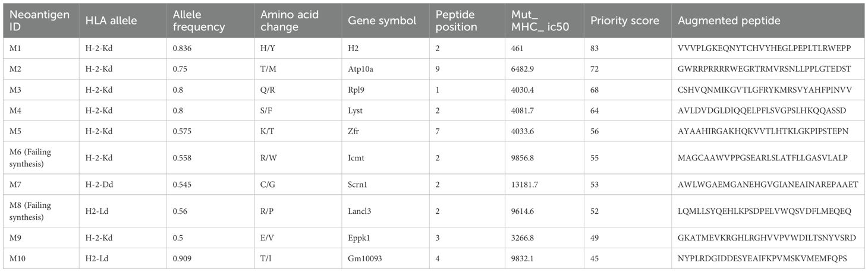Click priority score 83 cell
The image size is (868, 272).
tap(595, 48)
